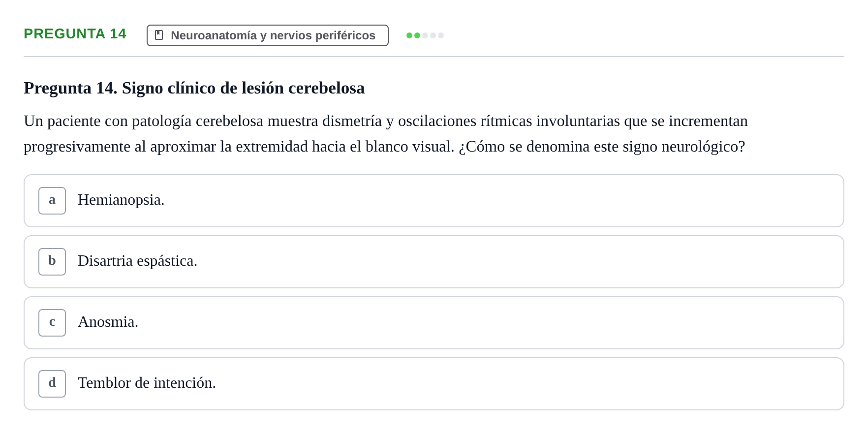Click the Temblor de intención option text
868x434 pixels.
pyautogui.click(x=147, y=383)
